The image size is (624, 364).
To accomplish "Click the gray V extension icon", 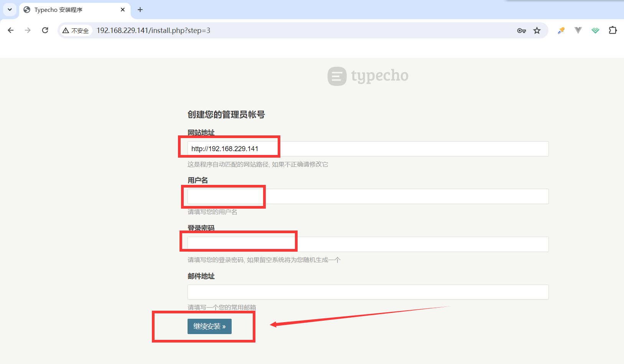I will tap(578, 30).
